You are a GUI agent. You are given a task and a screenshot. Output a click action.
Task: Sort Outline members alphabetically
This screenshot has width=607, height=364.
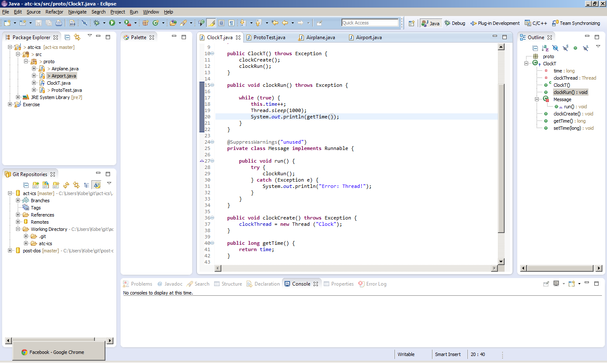545,48
